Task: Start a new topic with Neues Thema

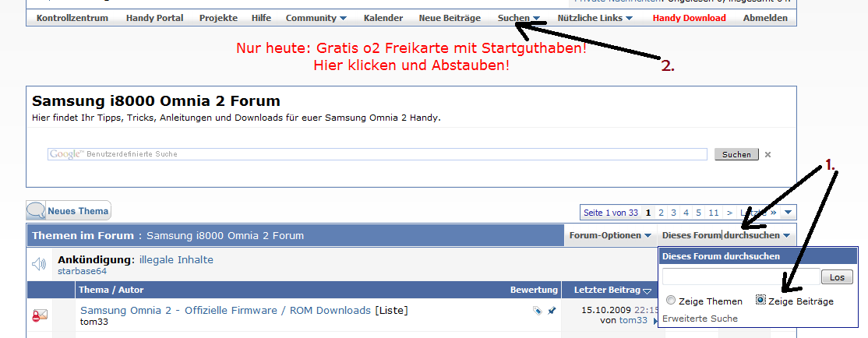Action: coord(69,211)
